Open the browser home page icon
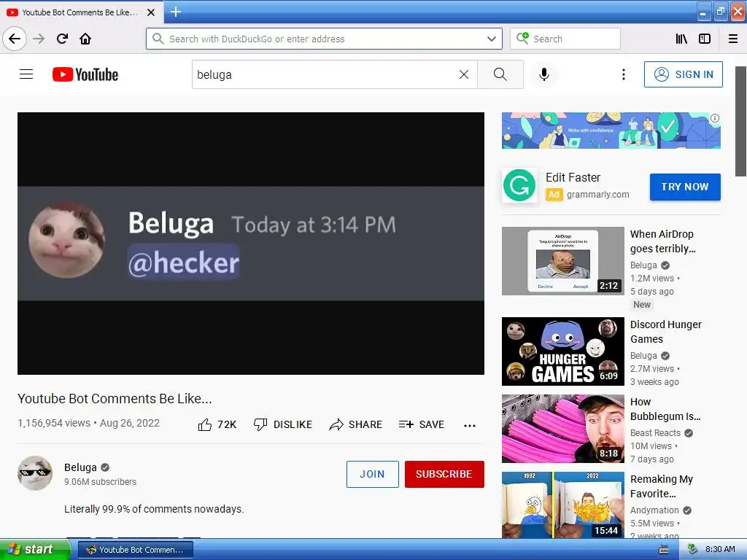This screenshot has width=747, height=560. pos(85,39)
